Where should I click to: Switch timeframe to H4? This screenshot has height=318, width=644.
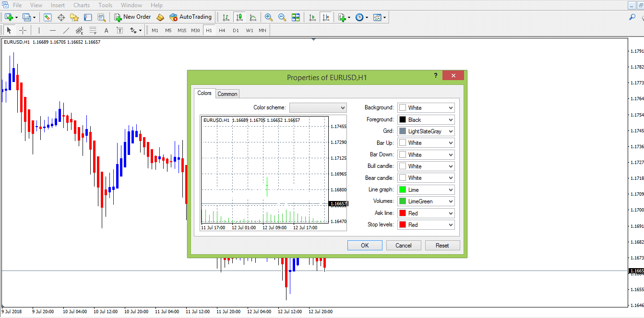click(x=222, y=30)
